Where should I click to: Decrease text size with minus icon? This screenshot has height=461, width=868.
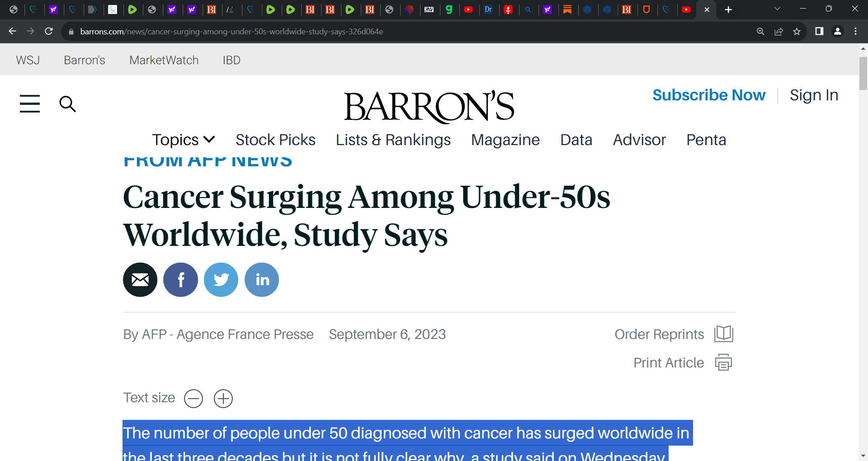pyautogui.click(x=193, y=399)
